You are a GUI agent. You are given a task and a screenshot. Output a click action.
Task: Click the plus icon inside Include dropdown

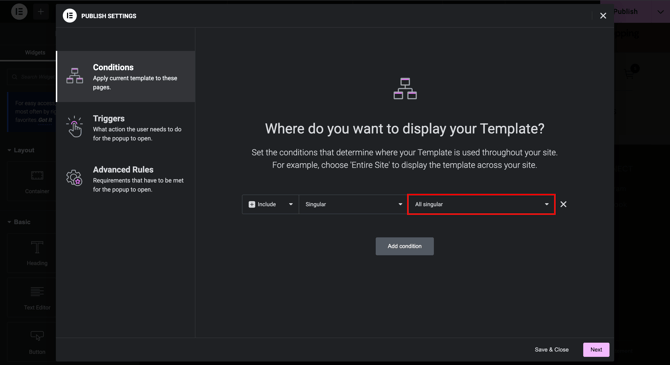pyautogui.click(x=252, y=204)
